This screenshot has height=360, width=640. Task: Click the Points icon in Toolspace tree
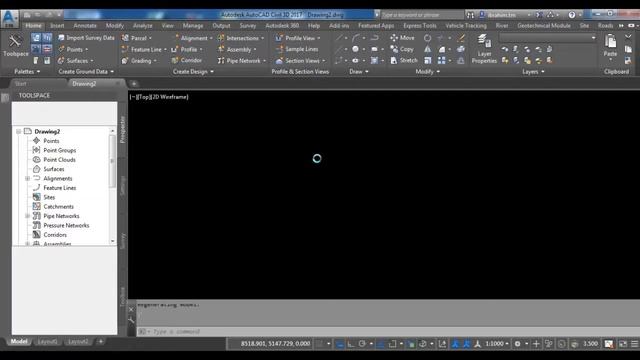click(x=36, y=141)
